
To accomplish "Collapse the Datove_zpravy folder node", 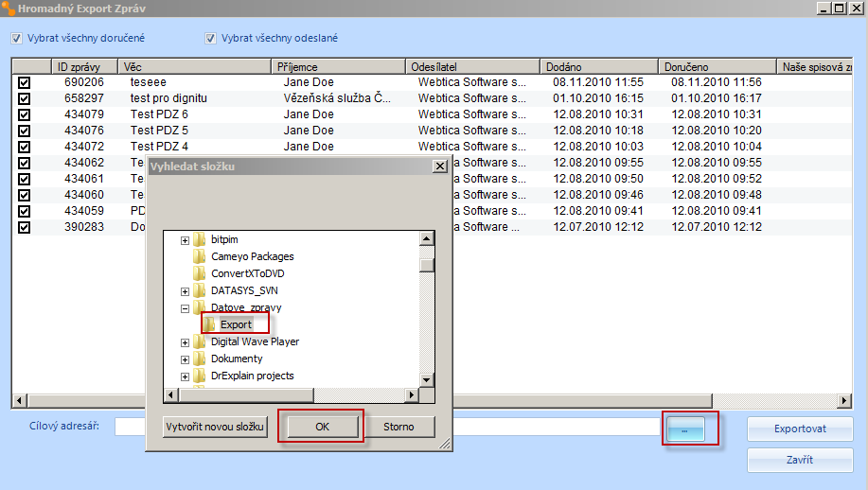I will click(x=185, y=308).
